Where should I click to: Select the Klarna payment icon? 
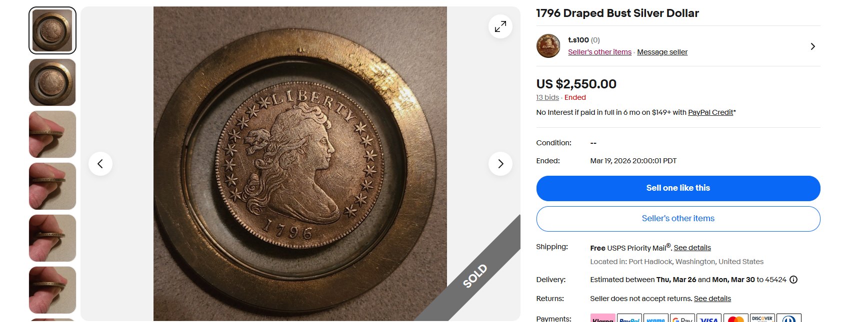pos(602,319)
